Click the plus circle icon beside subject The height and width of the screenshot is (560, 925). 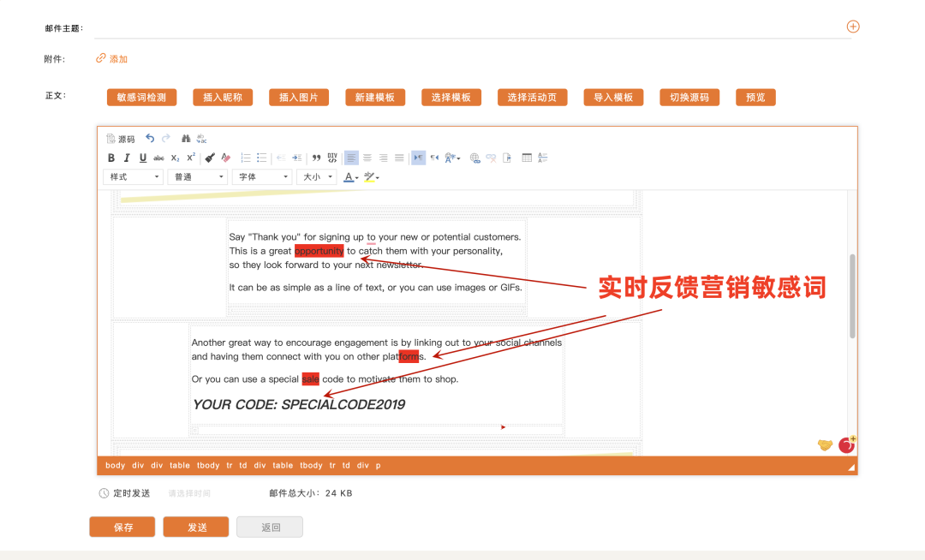[853, 27]
